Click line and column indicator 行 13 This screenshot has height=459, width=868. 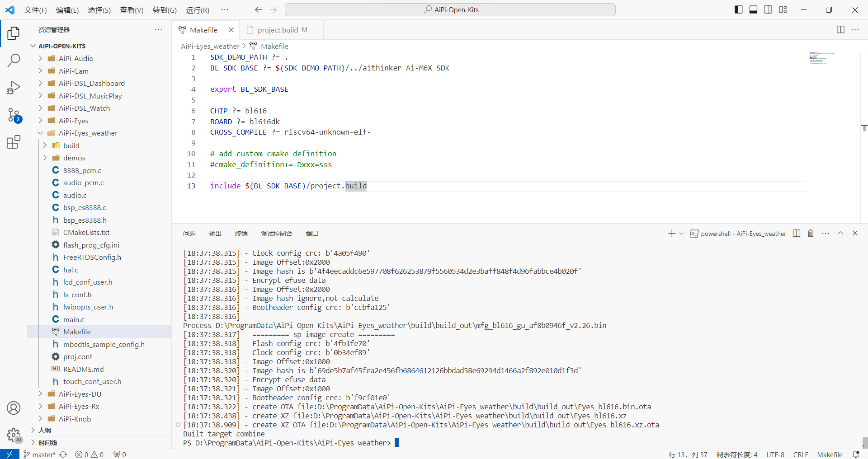(688, 454)
